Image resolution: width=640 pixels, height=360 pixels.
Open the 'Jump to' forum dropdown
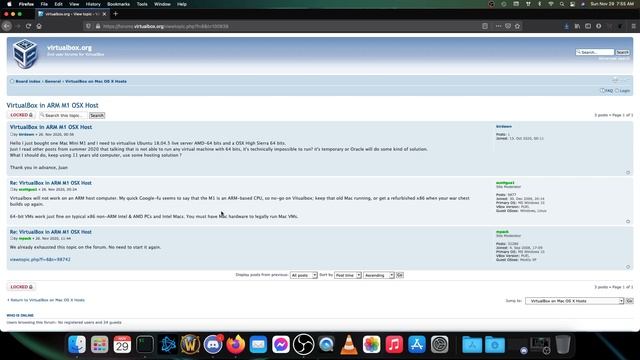575,301
